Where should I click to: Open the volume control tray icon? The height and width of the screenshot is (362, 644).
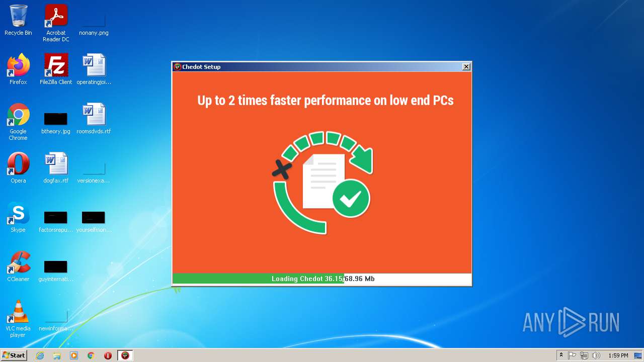[596, 355]
